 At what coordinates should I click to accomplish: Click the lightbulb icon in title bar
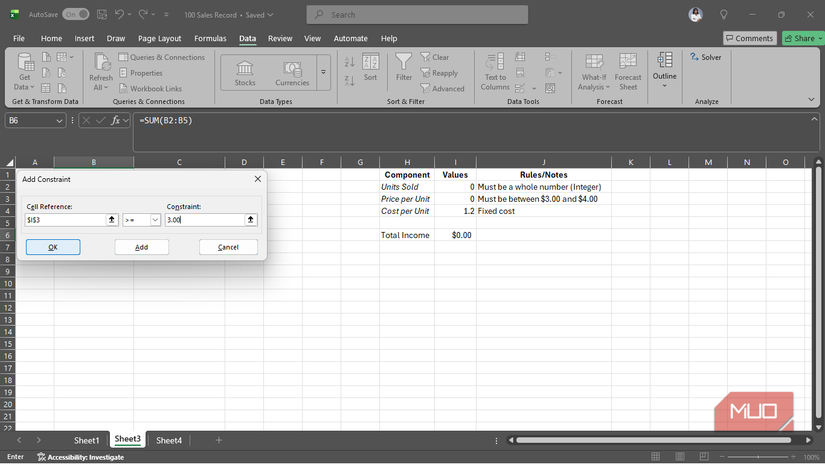point(724,15)
